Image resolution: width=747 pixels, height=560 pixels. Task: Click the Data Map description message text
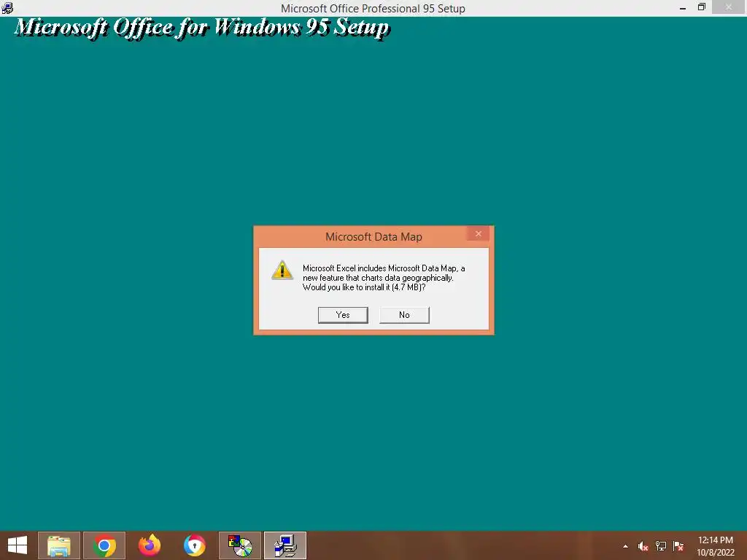point(384,278)
